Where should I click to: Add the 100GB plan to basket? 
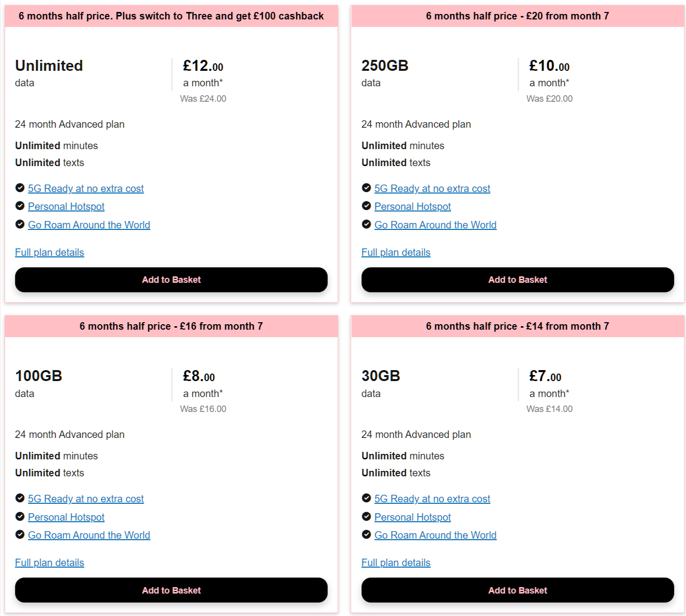click(171, 590)
